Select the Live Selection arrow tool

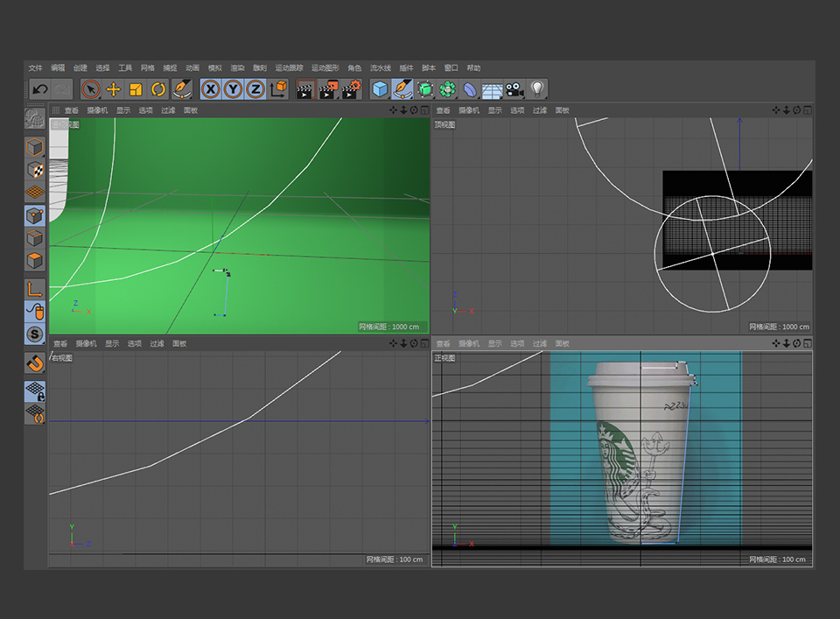click(x=91, y=89)
